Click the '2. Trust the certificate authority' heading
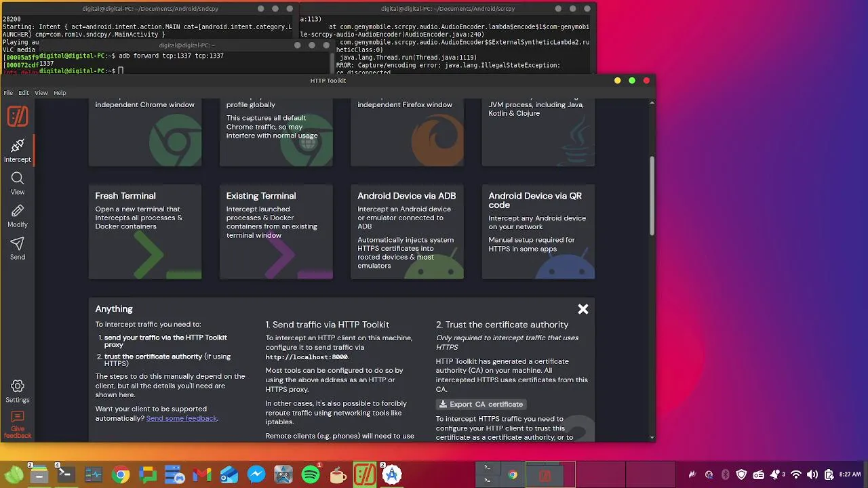868x488 pixels. click(502, 325)
